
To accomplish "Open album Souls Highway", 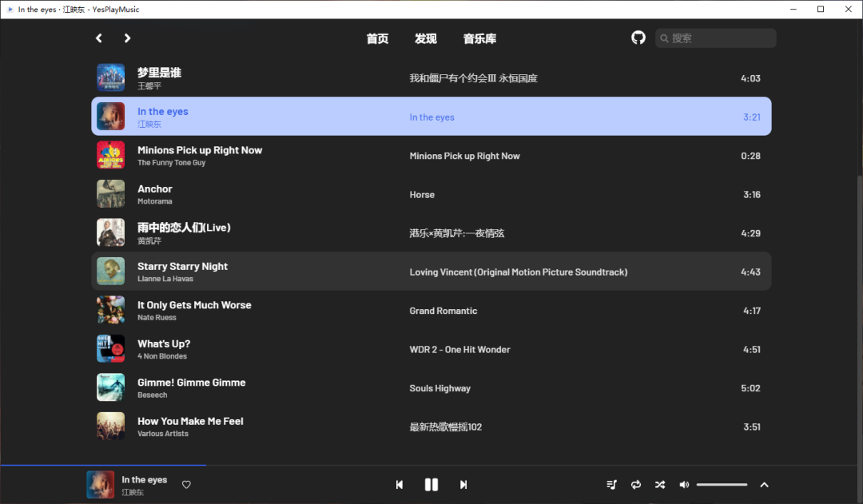I will click(439, 388).
